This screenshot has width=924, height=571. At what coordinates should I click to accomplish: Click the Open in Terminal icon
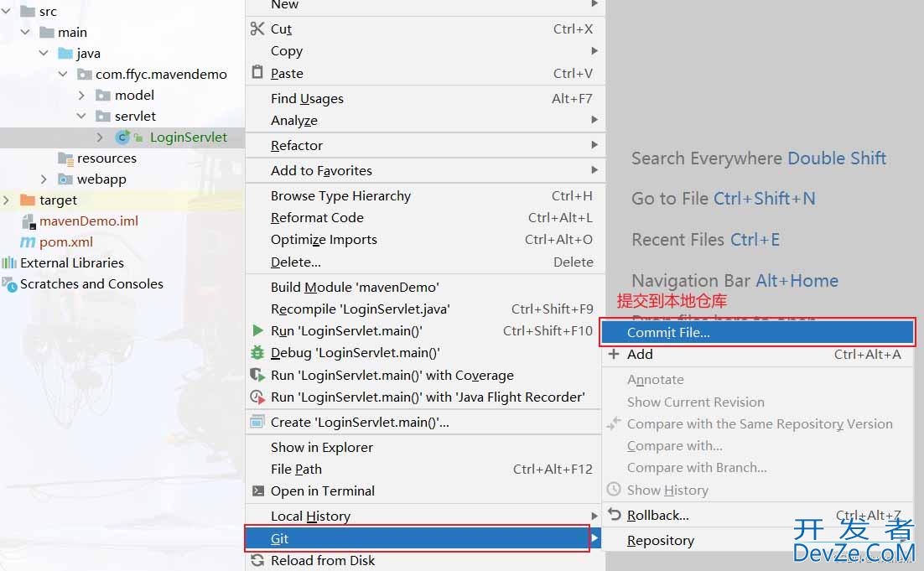click(x=257, y=491)
